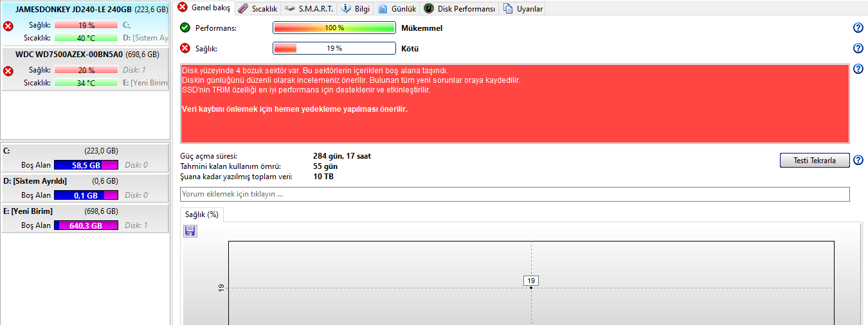868x325 pixels.
Task: Select the Sağlık (%) chart tab
Action: tap(202, 215)
